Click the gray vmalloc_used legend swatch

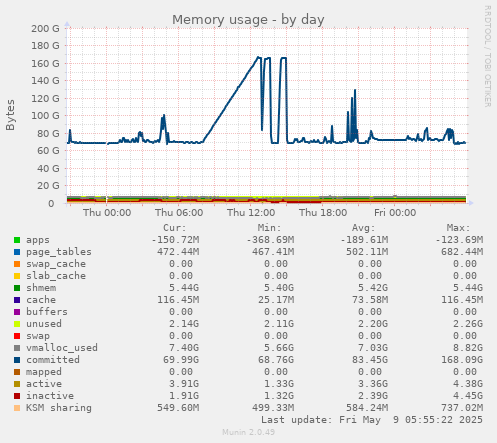pyautogui.click(x=17, y=348)
